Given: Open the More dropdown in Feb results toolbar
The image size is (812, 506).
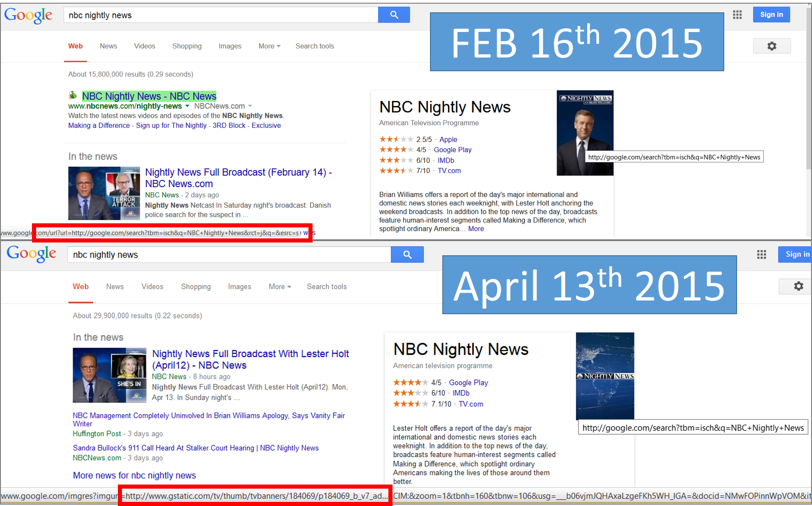Looking at the screenshot, I should [269, 46].
